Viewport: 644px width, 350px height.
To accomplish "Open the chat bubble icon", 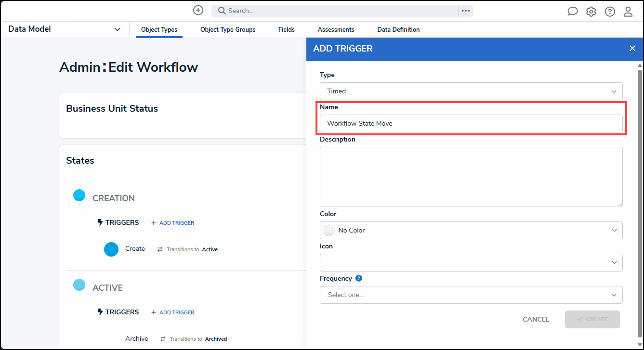I will (573, 12).
